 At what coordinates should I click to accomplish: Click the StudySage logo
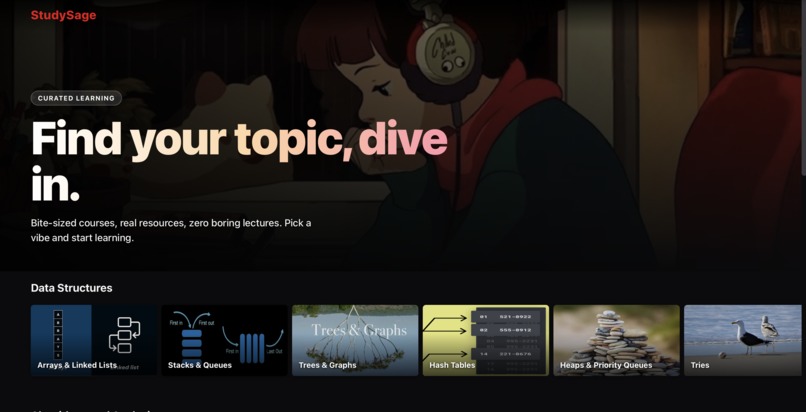[x=63, y=15]
